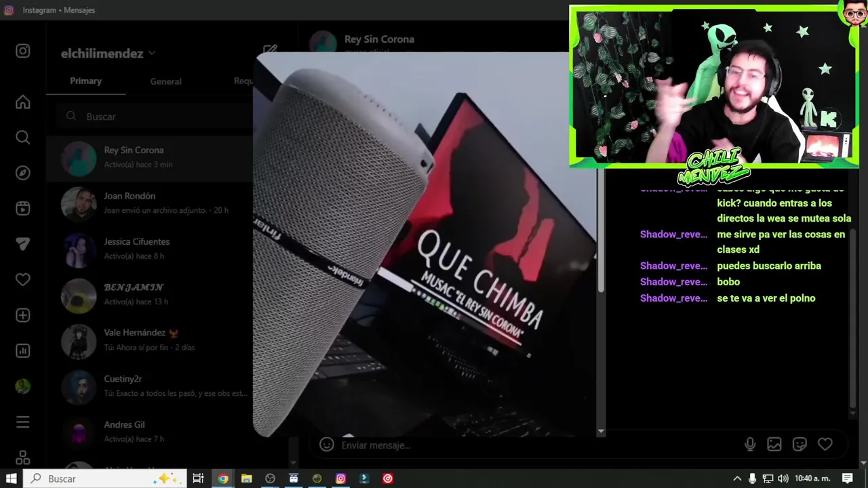868x488 pixels.
Task: Click the new message pencil icon
Action: click(x=271, y=49)
